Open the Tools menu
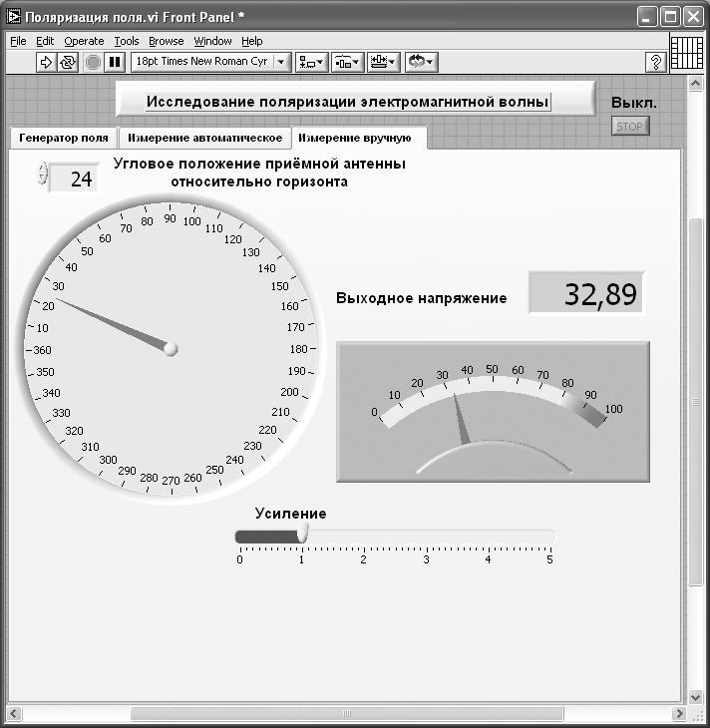The width and height of the screenshot is (710, 728). click(127, 41)
